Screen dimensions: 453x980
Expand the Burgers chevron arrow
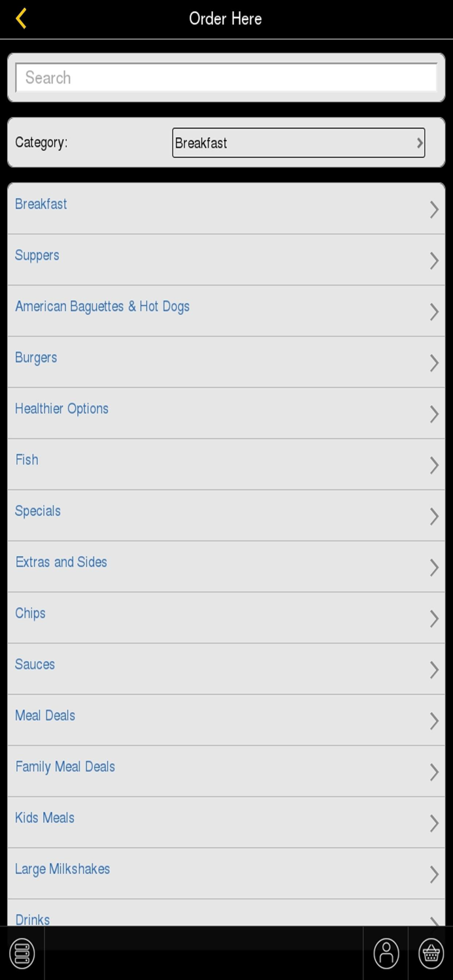433,363
